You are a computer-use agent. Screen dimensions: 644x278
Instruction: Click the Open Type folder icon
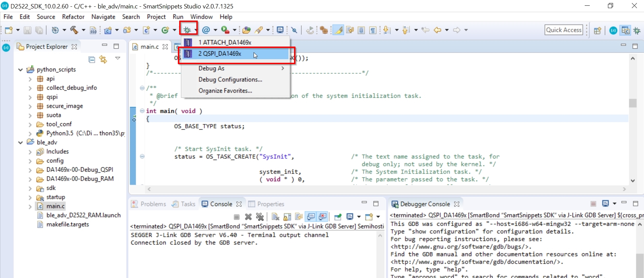tap(247, 30)
